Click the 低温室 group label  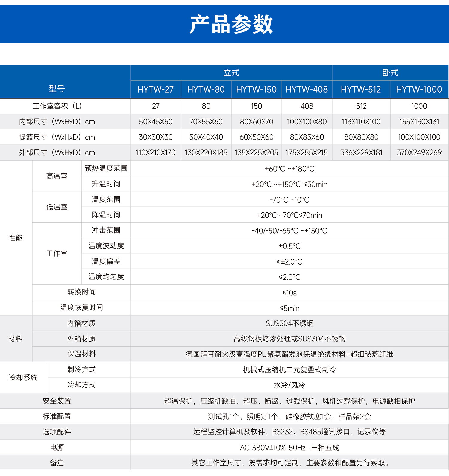point(57,207)
